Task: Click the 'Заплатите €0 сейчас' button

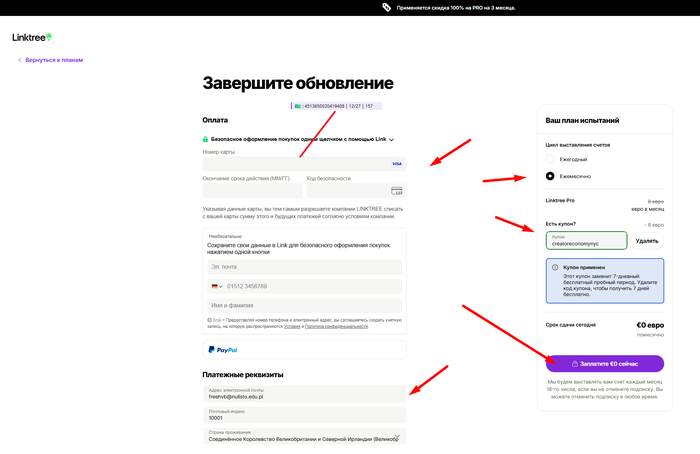Action: click(x=604, y=363)
